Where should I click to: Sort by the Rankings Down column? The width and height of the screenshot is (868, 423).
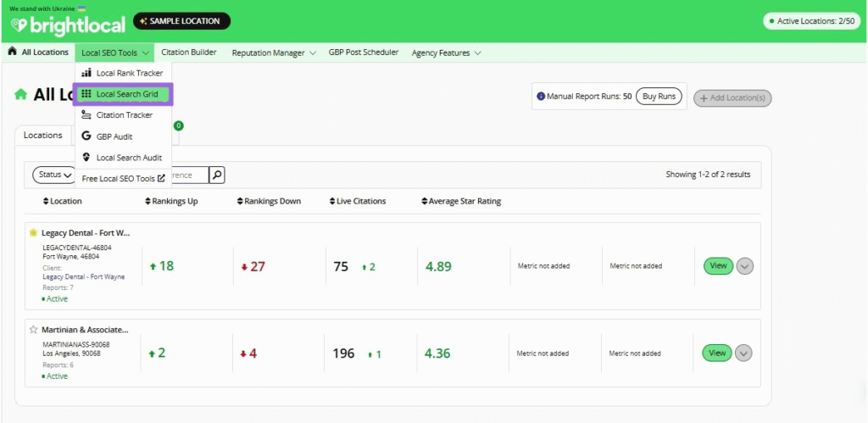[269, 202]
